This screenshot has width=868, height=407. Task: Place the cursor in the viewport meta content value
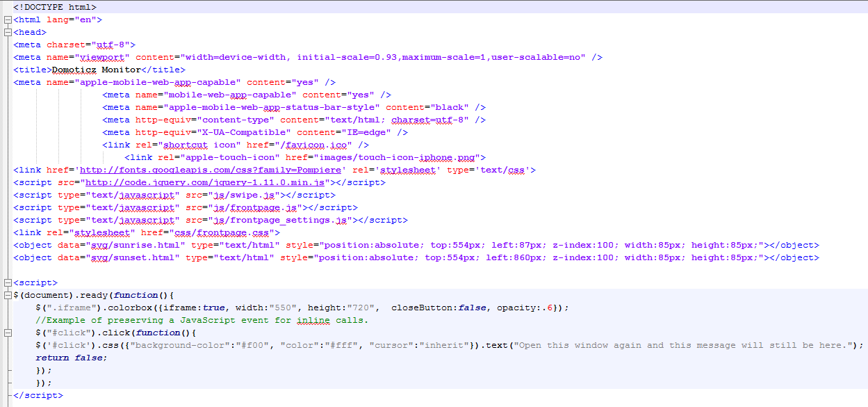pos(383,57)
